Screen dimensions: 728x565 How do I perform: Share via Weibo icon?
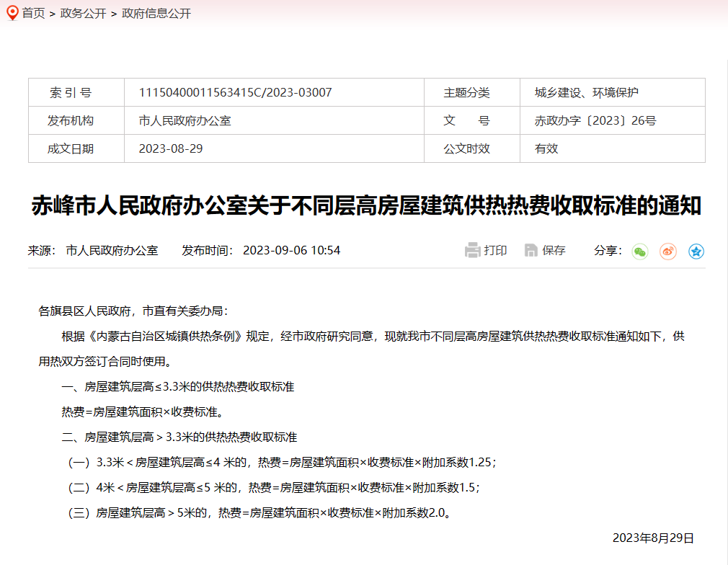pos(668,252)
